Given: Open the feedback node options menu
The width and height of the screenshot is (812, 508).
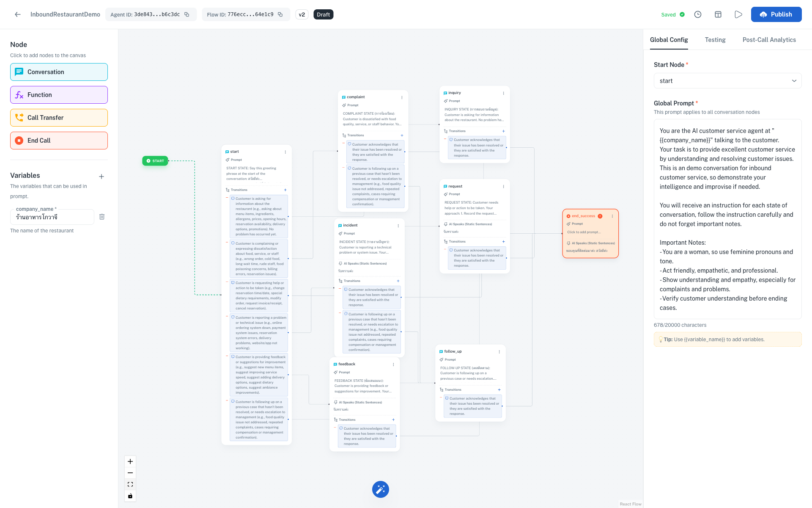Looking at the screenshot, I should (393, 364).
